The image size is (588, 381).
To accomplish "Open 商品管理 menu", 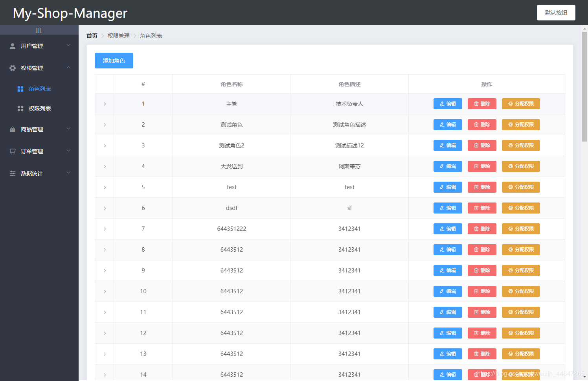I will [x=39, y=129].
